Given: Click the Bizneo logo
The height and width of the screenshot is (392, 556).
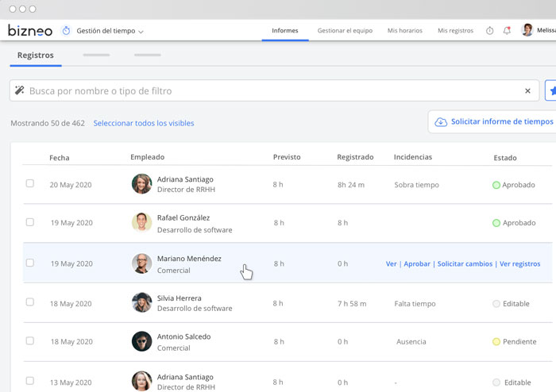Looking at the screenshot, I should [29, 30].
